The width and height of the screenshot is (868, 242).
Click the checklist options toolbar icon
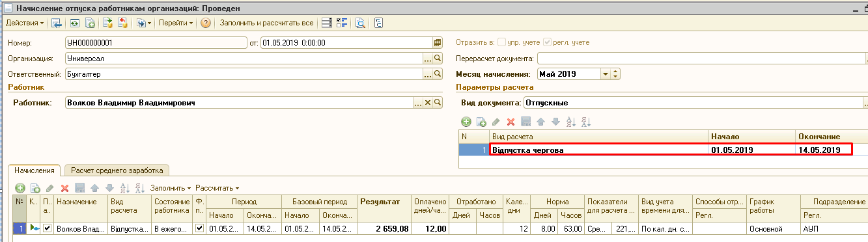tap(342, 23)
